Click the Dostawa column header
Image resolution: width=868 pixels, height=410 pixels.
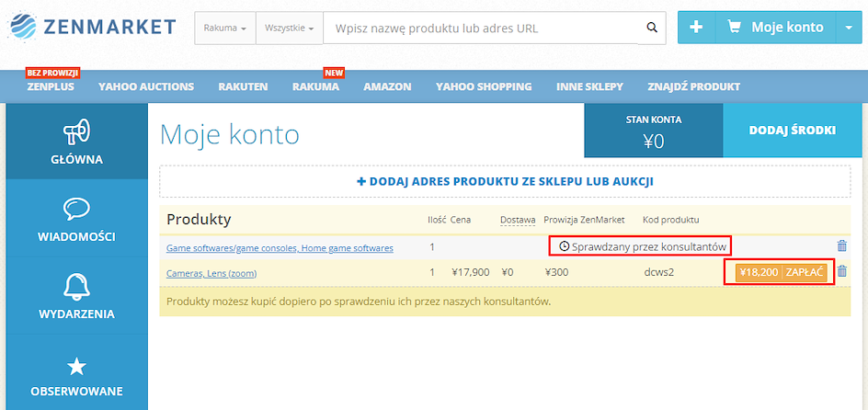click(x=518, y=221)
